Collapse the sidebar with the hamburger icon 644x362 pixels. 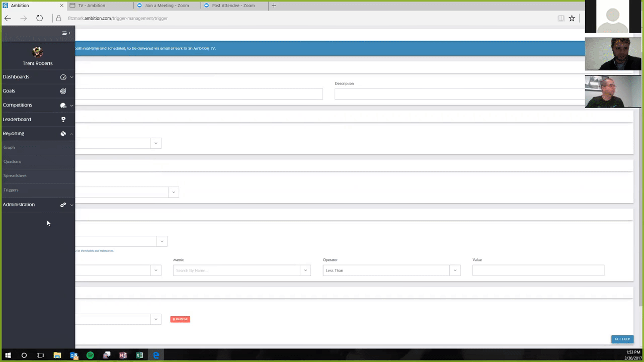[x=64, y=33]
